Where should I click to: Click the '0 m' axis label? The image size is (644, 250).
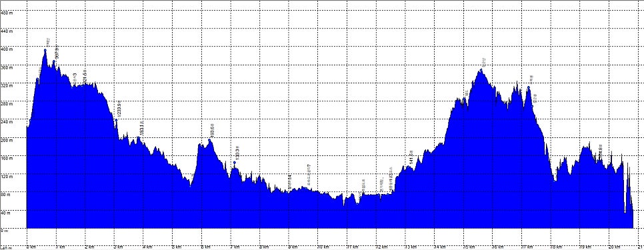point(5,231)
